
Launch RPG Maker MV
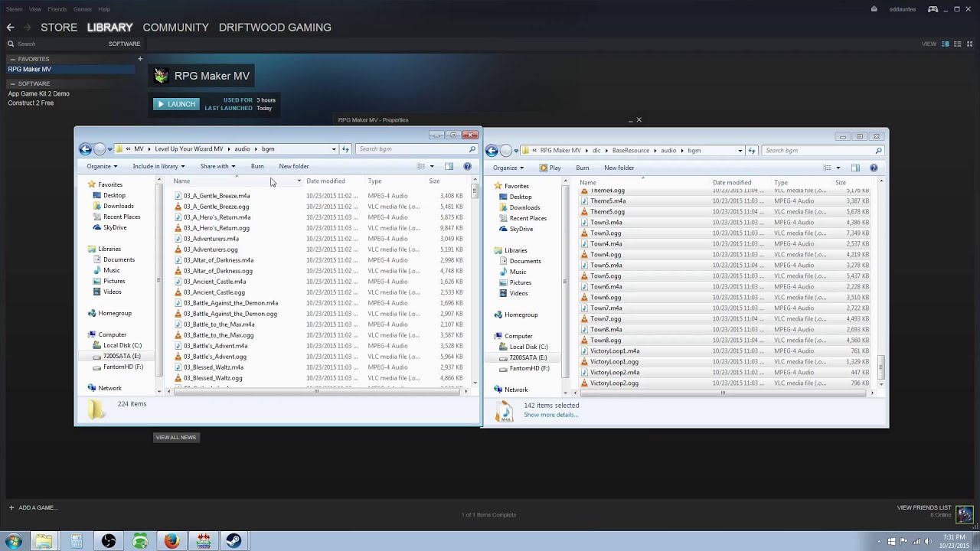point(175,104)
